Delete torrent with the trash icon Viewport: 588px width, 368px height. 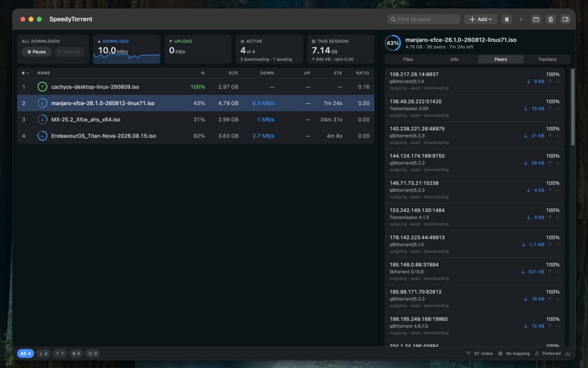pyautogui.click(x=551, y=19)
